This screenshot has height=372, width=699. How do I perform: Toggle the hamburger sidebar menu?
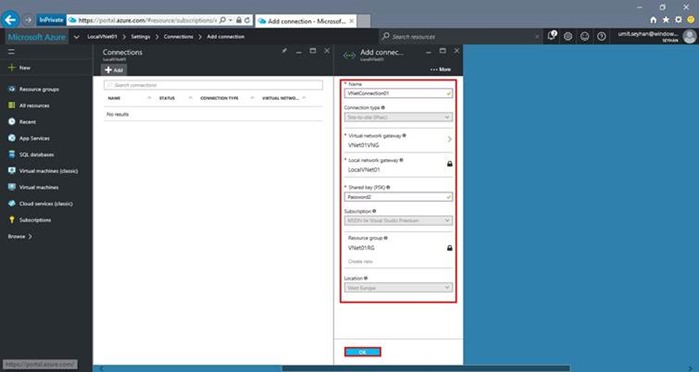[x=11, y=52]
